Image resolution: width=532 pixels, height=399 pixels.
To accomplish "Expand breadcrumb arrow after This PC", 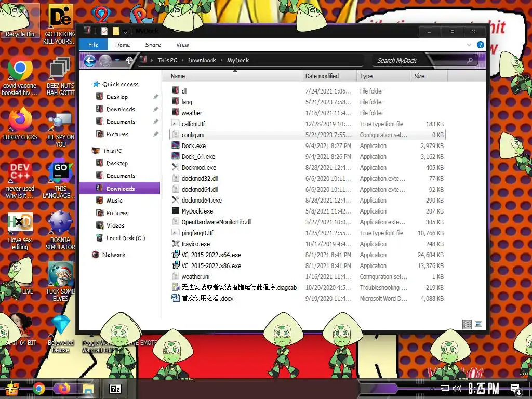I will pyautogui.click(x=182, y=60).
